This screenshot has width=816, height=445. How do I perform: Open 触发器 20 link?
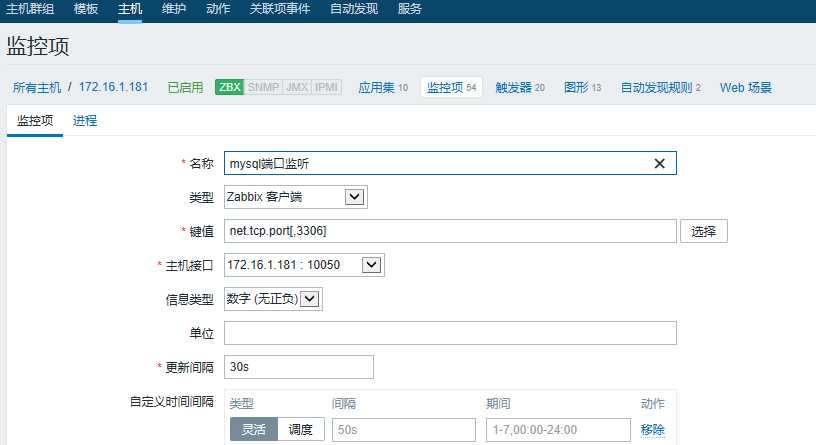[520, 87]
